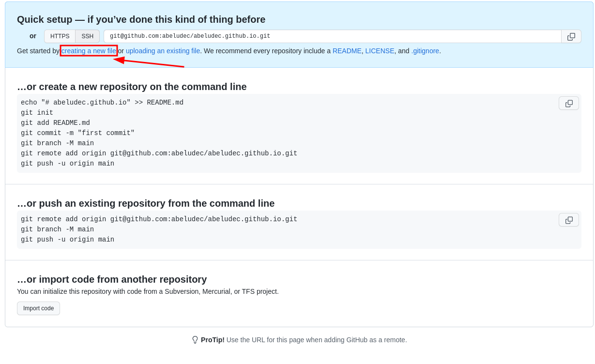
Task: Click the copy icon next to git push commands
Action: click(x=568, y=220)
